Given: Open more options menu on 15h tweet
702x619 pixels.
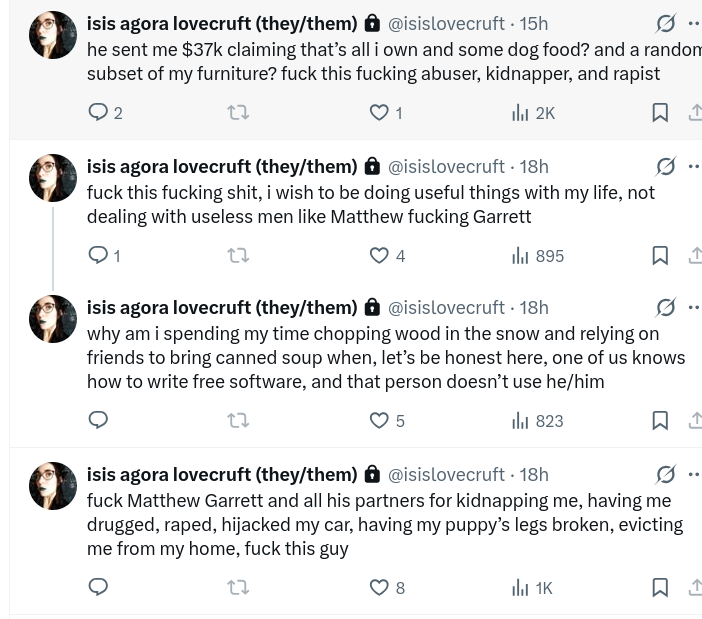Looking at the screenshot, I should coord(694,24).
